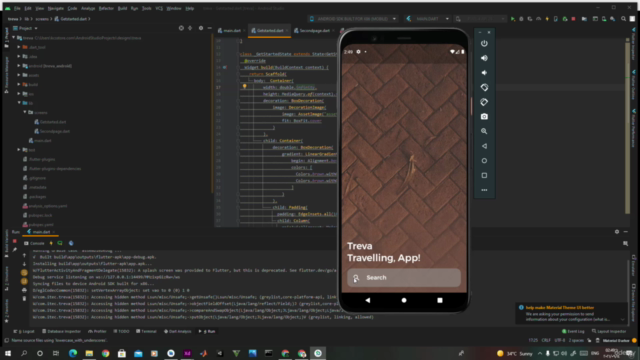640x360 pixels.
Task: Rotate emulator left icon
Action: point(484,87)
